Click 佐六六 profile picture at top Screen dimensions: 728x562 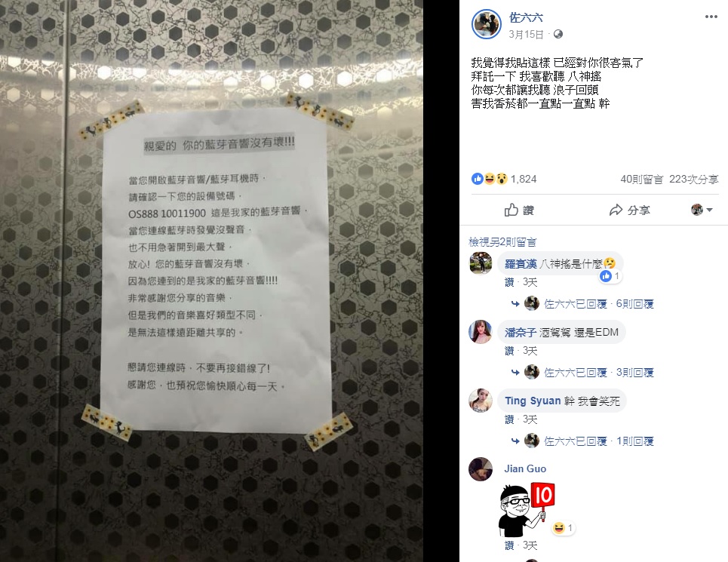tap(486, 23)
